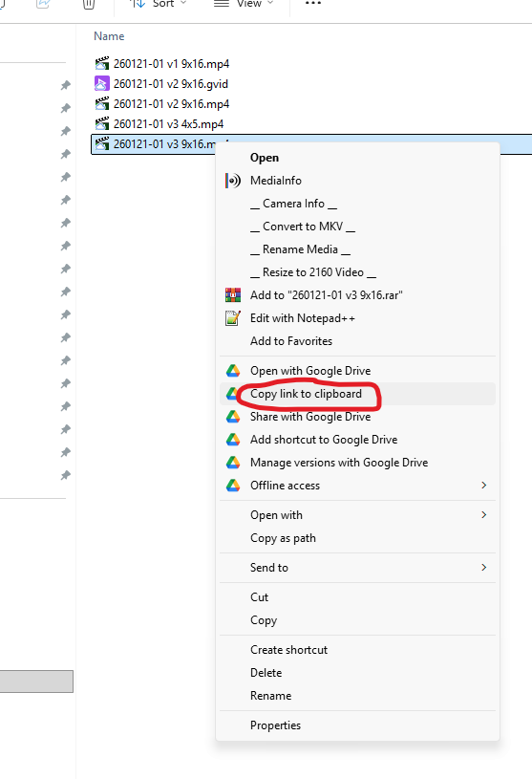Viewport: 532px width, 779px height.
Task: Choose Add shortcut to Google Drive
Action: (357, 439)
